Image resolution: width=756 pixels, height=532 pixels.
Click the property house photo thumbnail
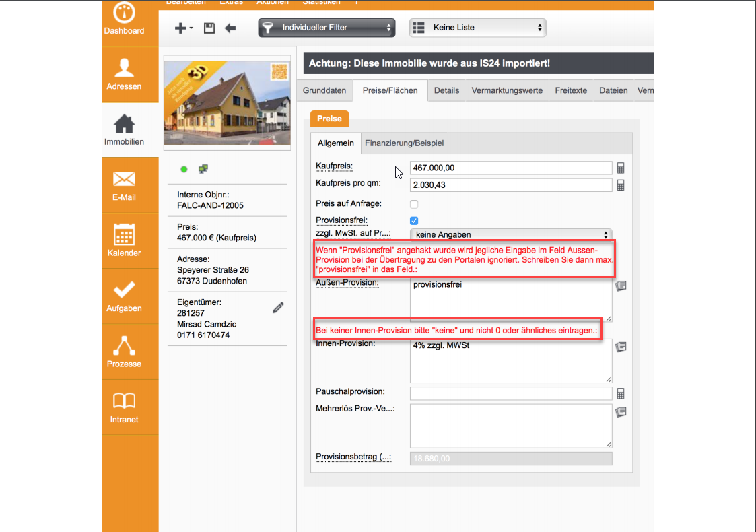(228, 100)
